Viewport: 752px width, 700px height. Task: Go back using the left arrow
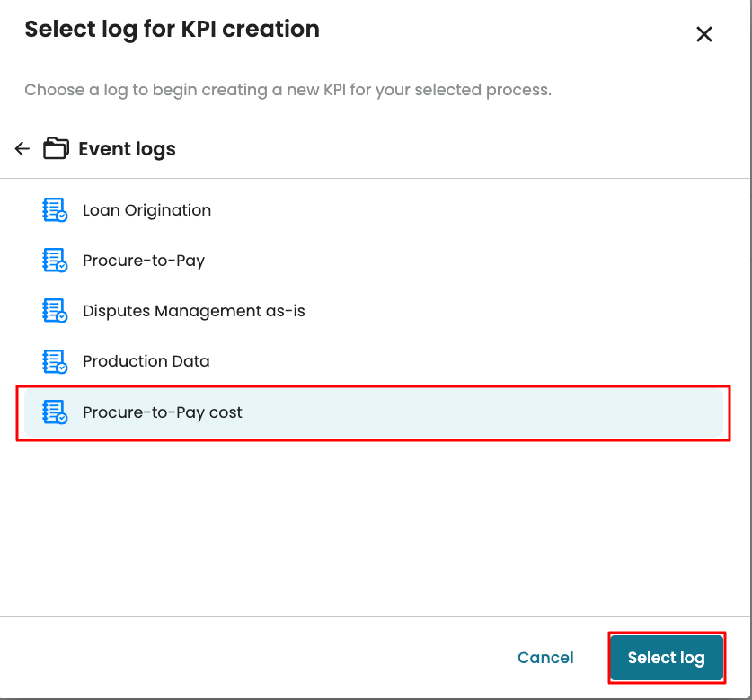[x=22, y=149]
